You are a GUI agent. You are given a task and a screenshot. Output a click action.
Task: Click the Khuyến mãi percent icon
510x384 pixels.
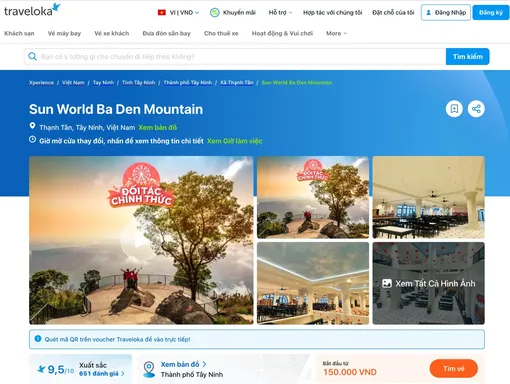tap(215, 13)
